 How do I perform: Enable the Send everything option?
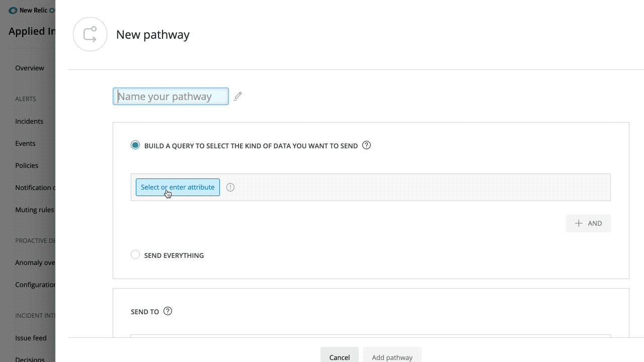tap(135, 254)
